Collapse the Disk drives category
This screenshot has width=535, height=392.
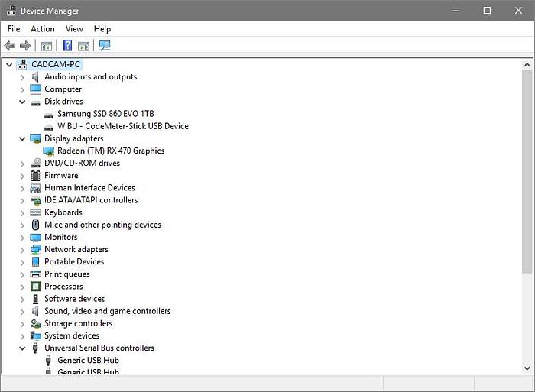point(22,102)
